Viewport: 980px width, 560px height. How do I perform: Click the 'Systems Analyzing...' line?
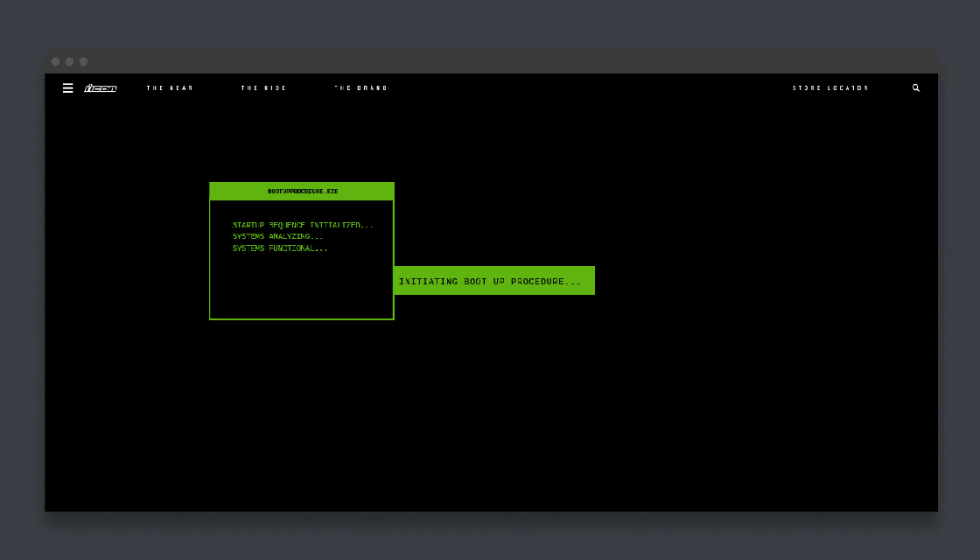[277, 236]
